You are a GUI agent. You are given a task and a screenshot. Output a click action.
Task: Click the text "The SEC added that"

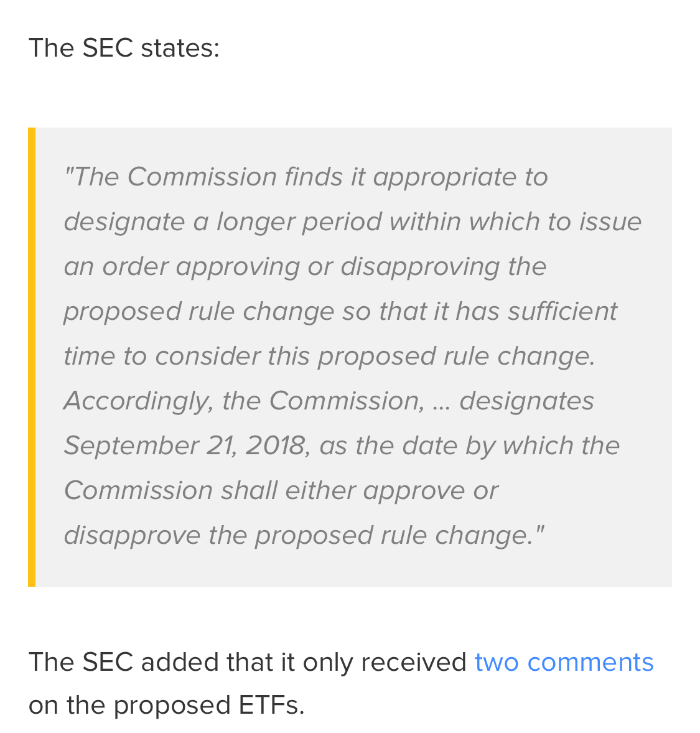tap(149, 662)
